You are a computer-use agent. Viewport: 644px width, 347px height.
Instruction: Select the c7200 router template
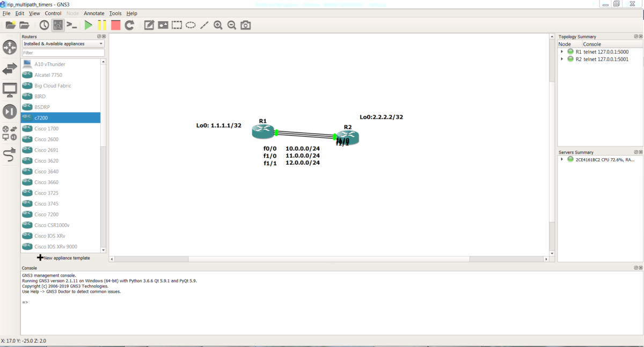coord(61,117)
